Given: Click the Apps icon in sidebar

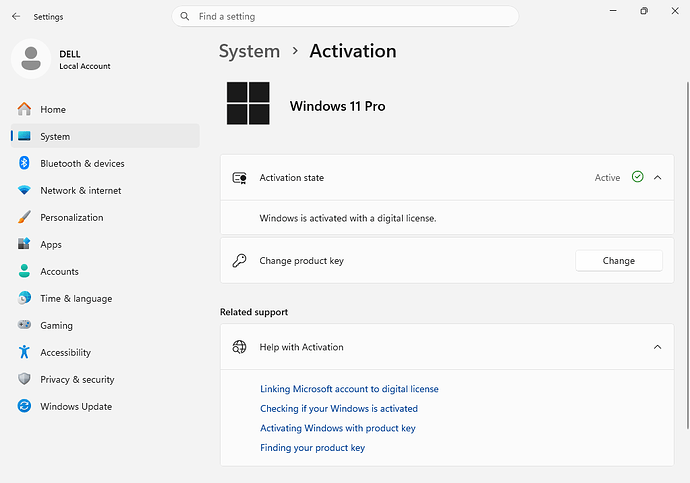Looking at the screenshot, I should point(24,244).
